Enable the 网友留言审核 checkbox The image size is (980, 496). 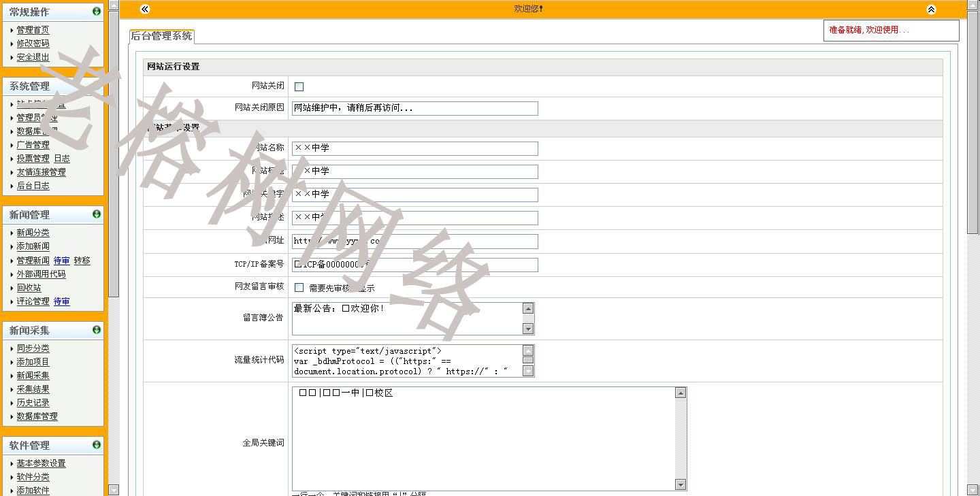(x=299, y=287)
